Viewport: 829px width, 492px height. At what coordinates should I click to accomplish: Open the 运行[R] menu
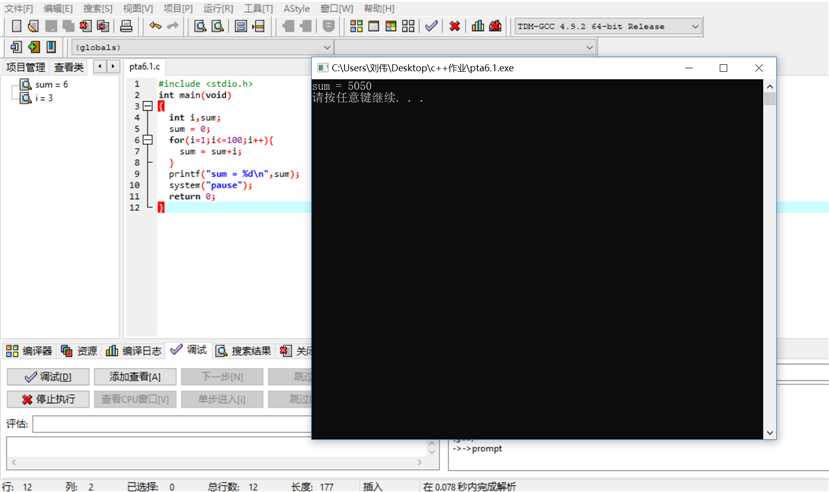click(218, 8)
